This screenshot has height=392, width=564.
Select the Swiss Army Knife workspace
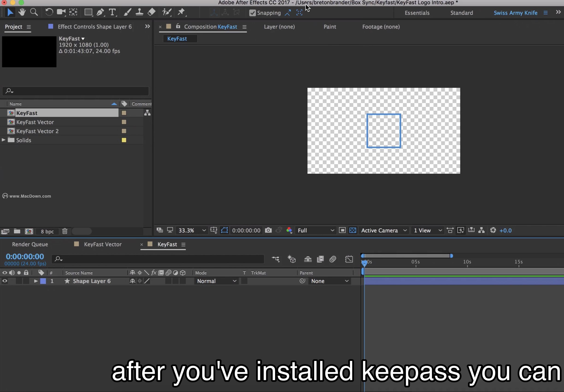[515, 13]
